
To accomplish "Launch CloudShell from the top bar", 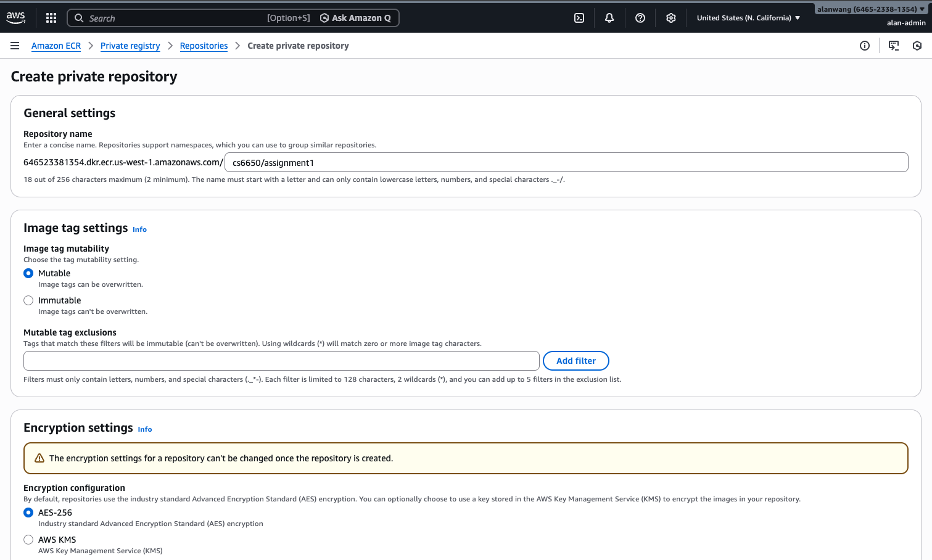I will [579, 18].
